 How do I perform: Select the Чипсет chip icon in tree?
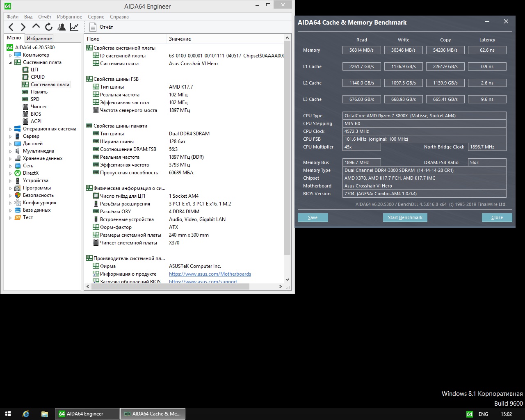[25, 107]
